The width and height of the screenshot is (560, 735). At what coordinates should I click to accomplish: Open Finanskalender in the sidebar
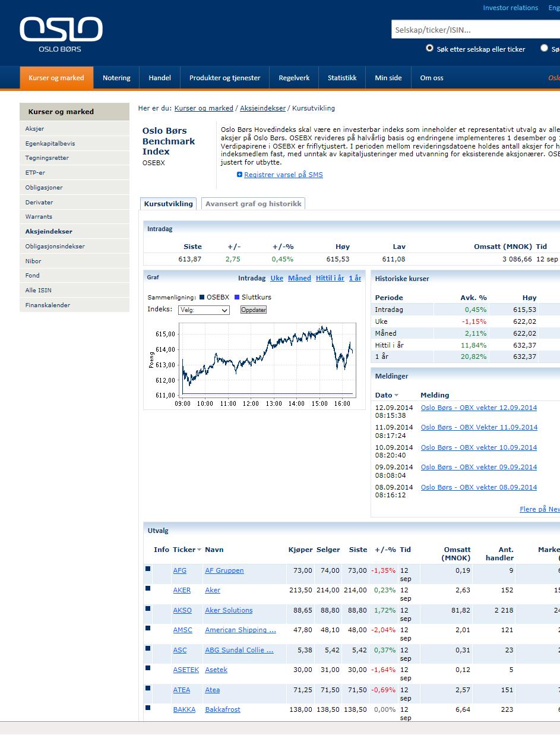pos(74,305)
